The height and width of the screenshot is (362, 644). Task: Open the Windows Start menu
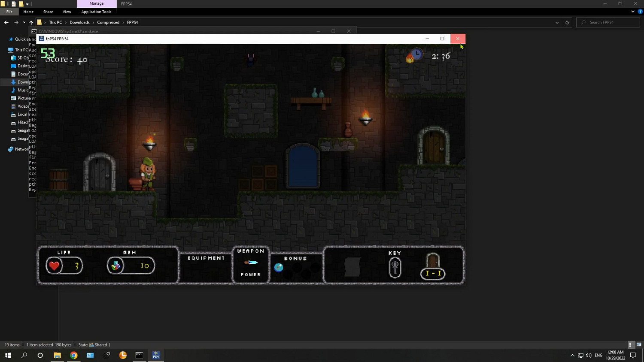click(8, 355)
